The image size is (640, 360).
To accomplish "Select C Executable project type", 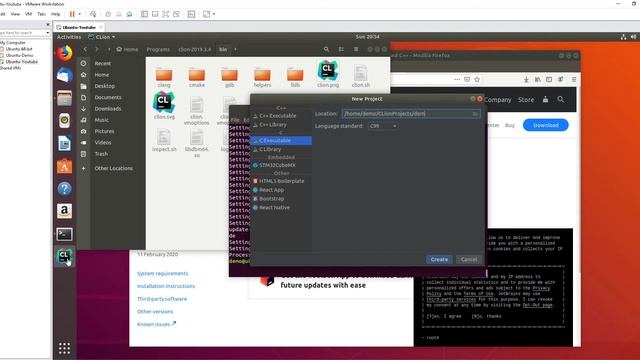I will click(281, 140).
